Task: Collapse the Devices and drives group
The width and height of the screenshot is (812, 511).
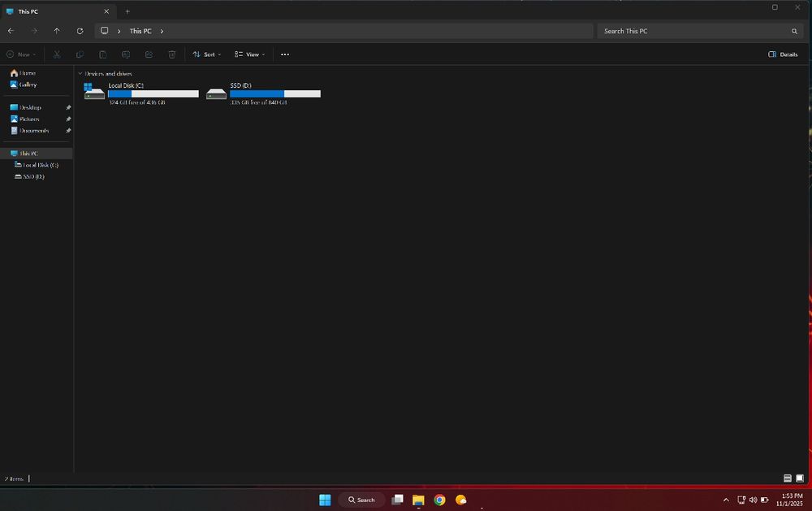Action: coord(80,74)
